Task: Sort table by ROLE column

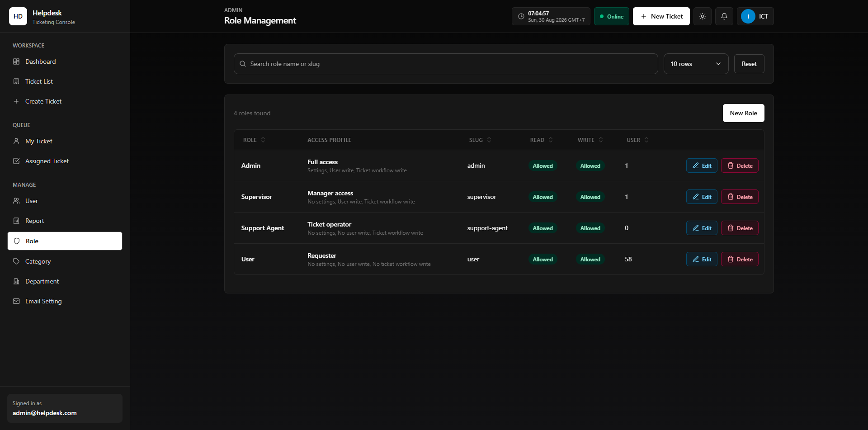Action: click(254, 140)
